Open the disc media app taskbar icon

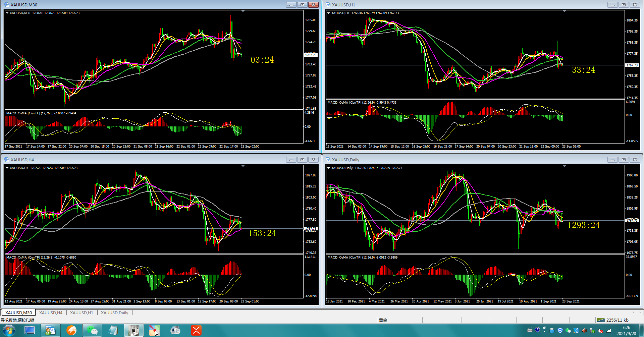(x=175, y=330)
